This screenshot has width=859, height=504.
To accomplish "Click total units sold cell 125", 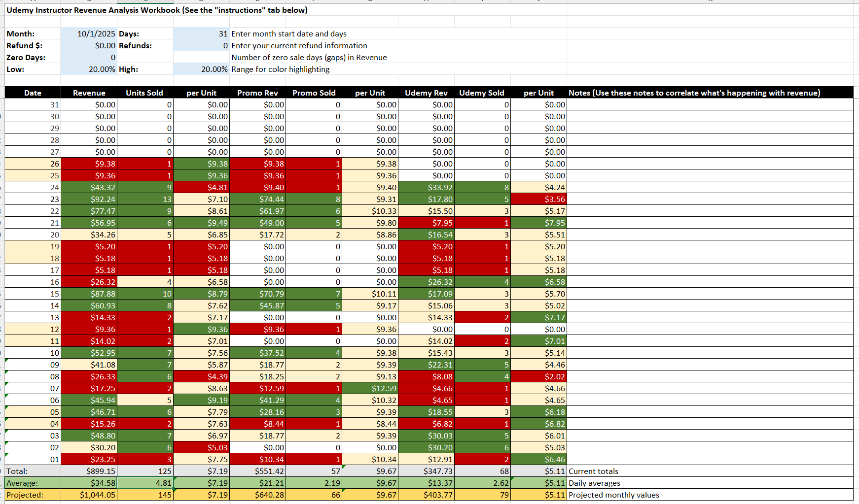I will 145,471.
